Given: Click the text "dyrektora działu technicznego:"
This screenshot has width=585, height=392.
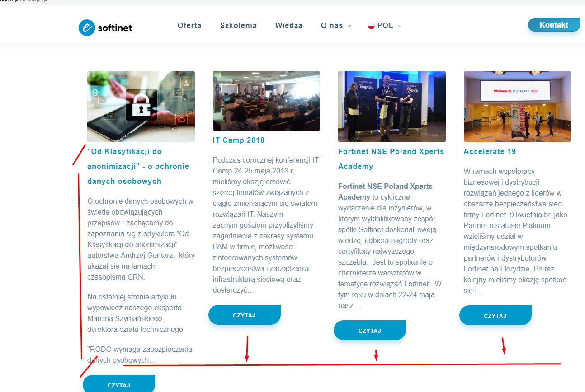Looking at the screenshot, I should coord(136,329).
